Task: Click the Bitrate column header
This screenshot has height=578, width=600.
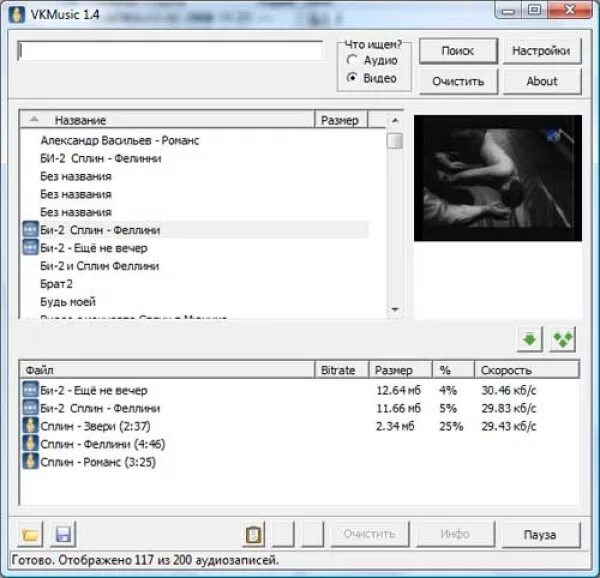Action: (341, 370)
